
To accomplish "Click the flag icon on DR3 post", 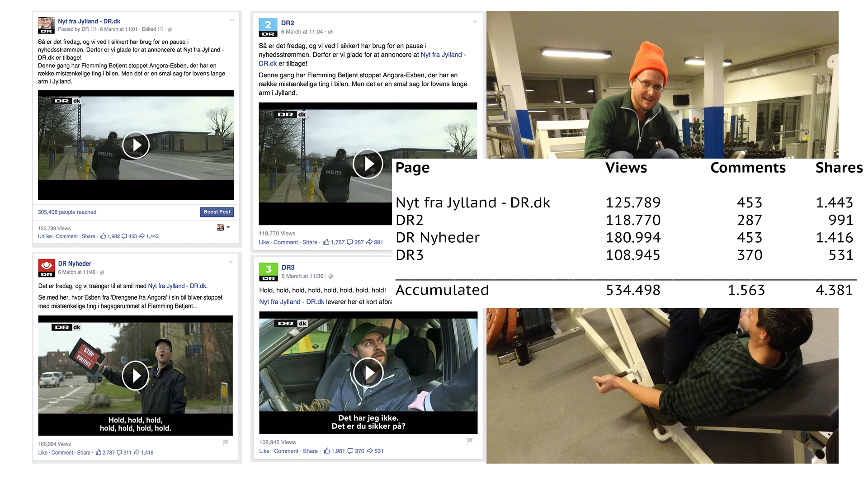I will (x=470, y=441).
